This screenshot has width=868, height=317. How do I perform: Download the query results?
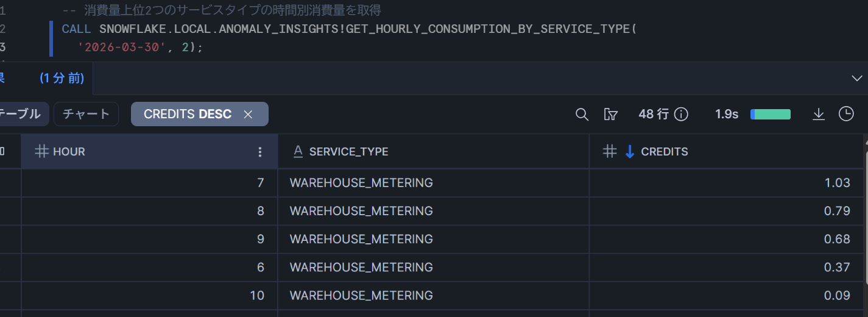[x=819, y=114]
